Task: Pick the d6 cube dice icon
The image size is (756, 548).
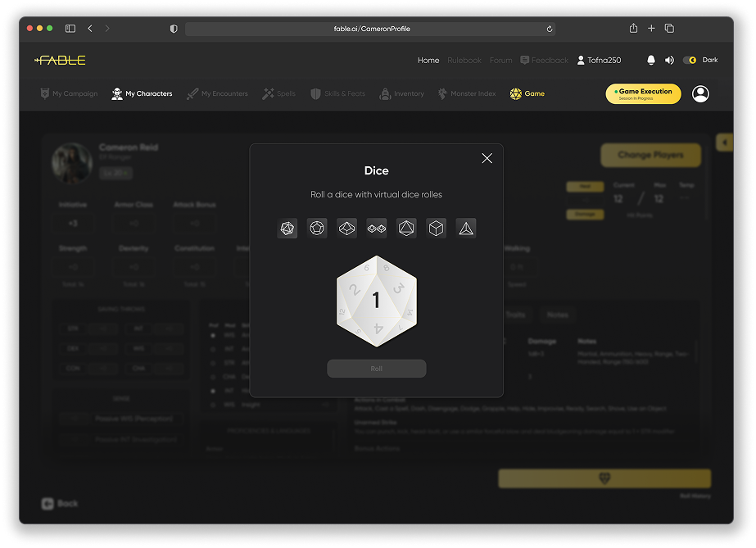Action: pos(437,229)
